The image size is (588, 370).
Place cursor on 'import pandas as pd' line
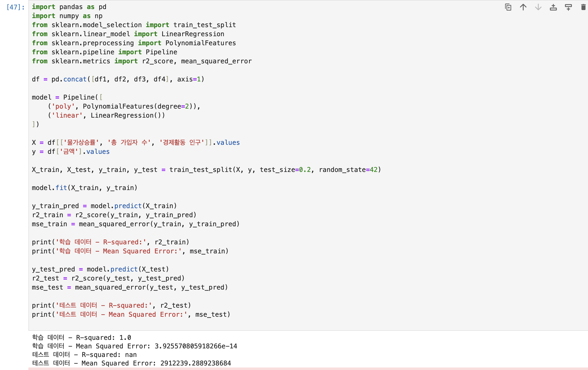coord(69,7)
